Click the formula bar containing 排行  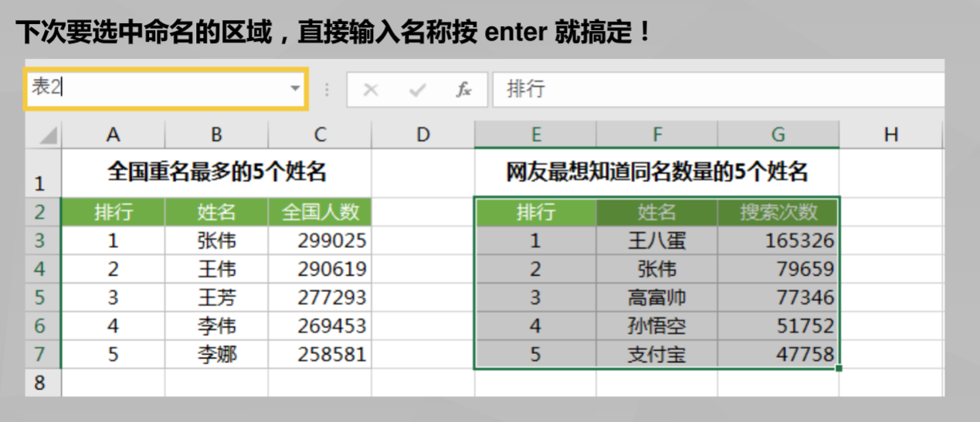click(x=718, y=90)
